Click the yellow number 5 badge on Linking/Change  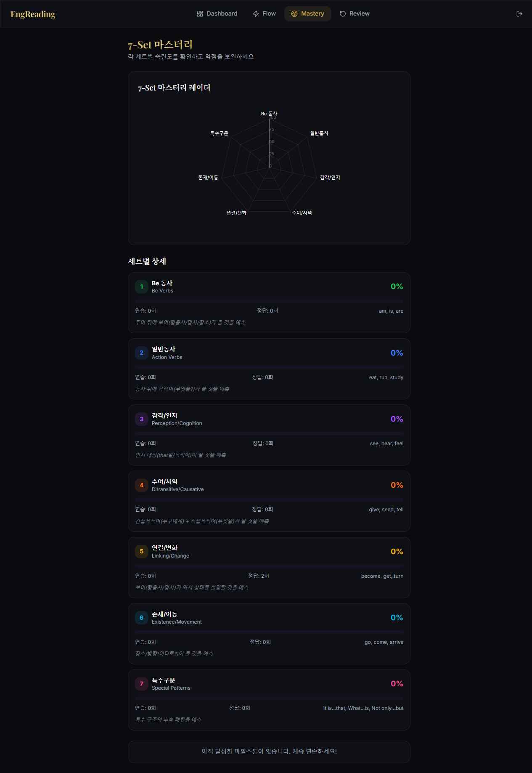click(141, 552)
